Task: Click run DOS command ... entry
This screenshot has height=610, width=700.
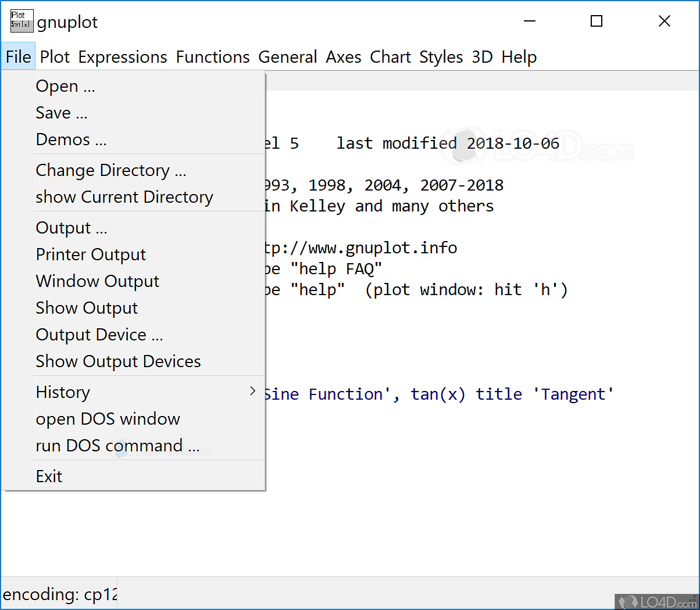Action: coord(117,446)
